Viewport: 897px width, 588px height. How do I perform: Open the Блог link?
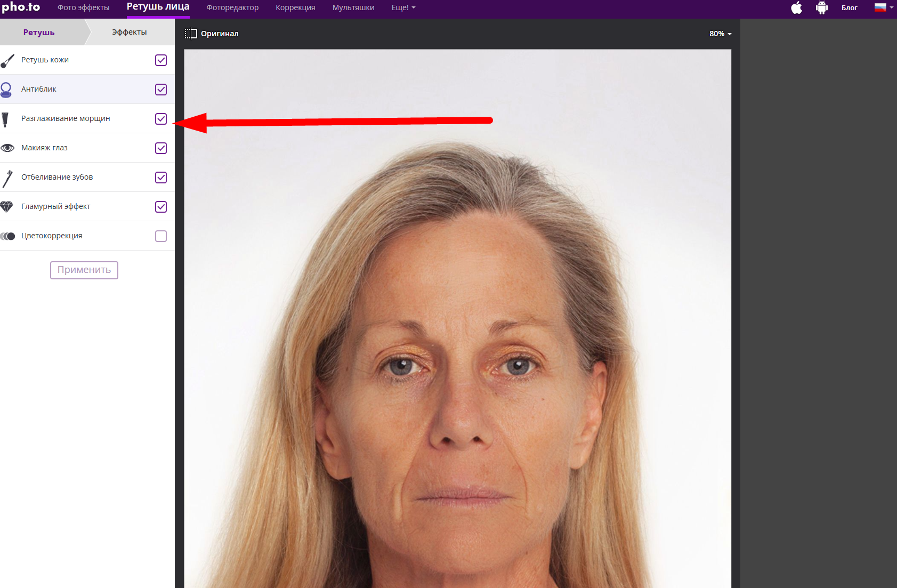pos(849,7)
